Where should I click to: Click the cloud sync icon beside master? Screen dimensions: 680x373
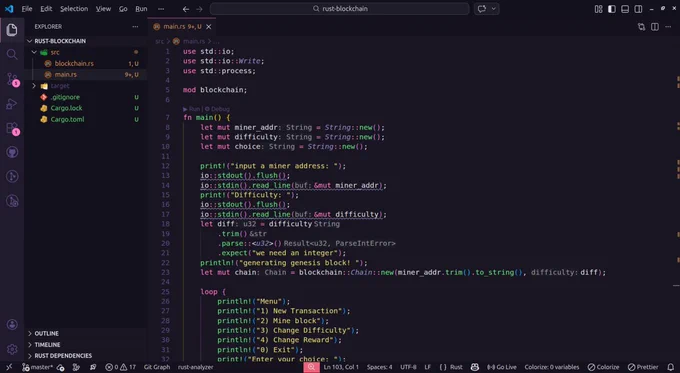61,367
